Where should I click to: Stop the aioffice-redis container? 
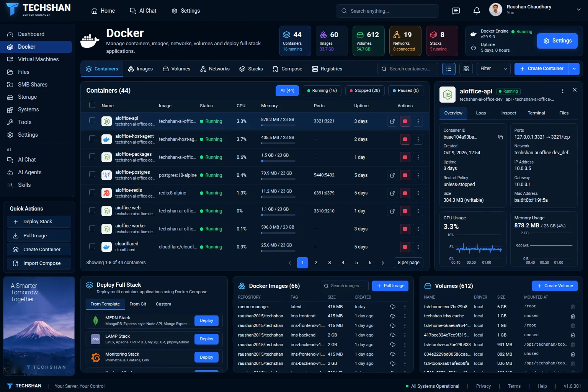[x=405, y=193]
